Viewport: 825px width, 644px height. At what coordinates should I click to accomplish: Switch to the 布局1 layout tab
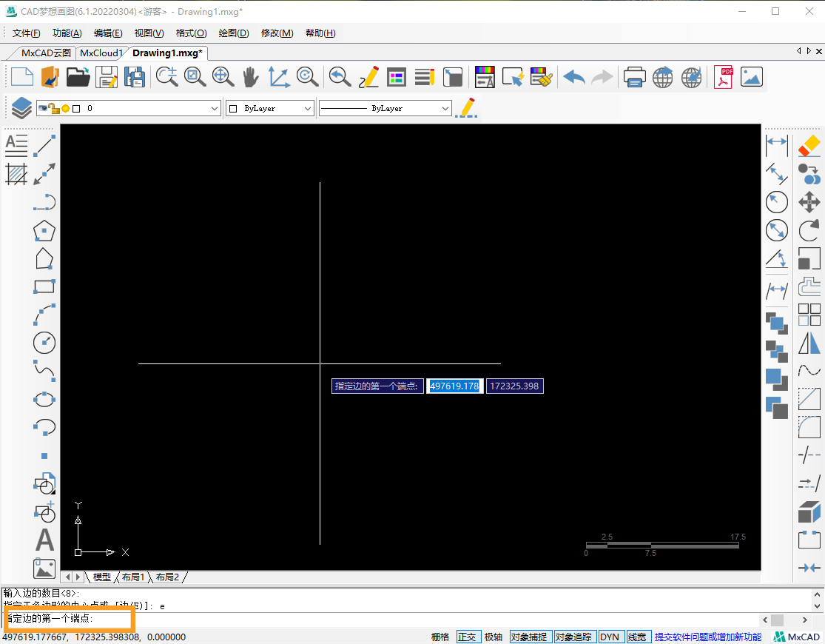(133, 577)
